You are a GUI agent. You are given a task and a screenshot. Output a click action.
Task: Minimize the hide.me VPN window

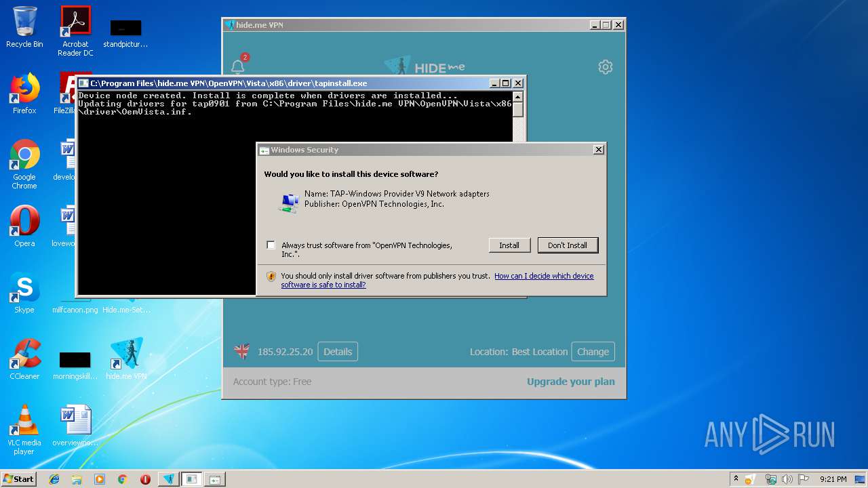(595, 25)
